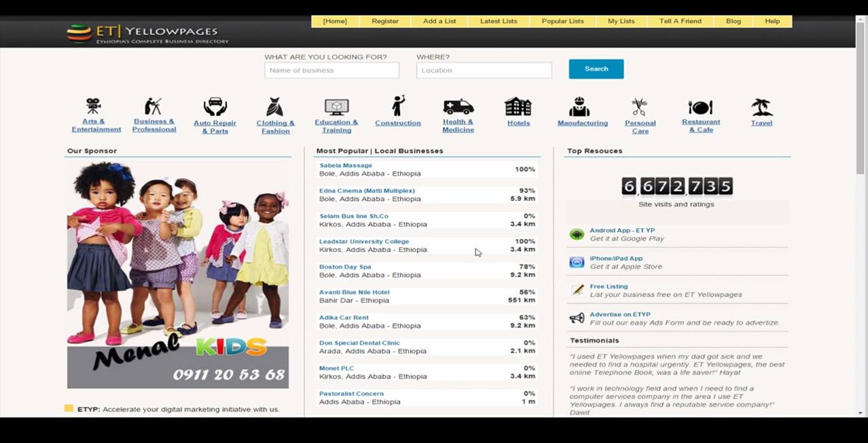Click the iPhone/iPad App Store icon
The image size is (868, 443).
[577, 262]
